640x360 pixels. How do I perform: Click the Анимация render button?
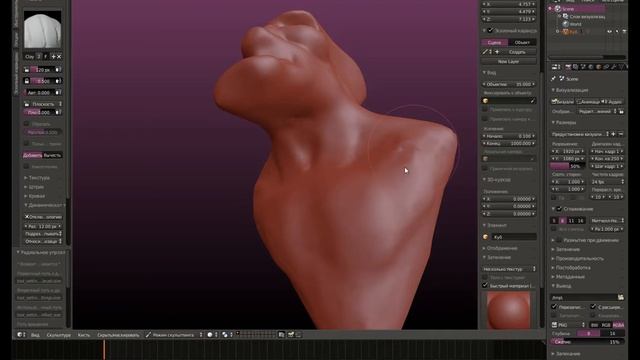coord(588,102)
